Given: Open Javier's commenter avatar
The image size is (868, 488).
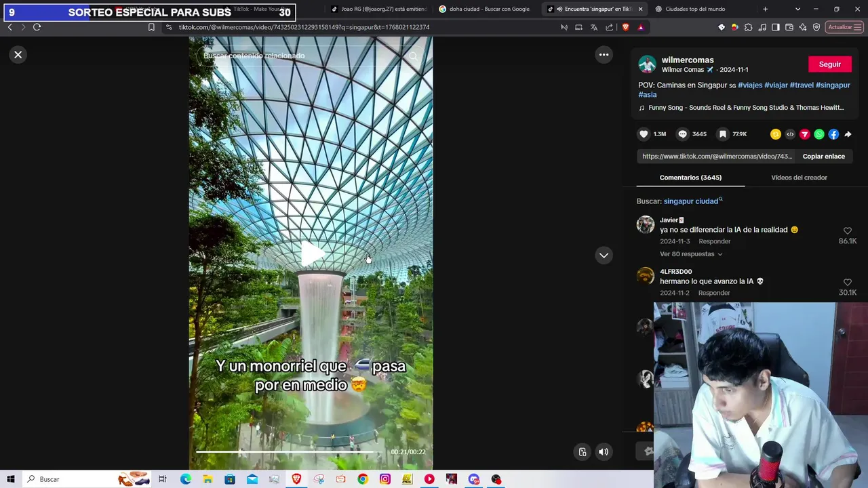Looking at the screenshot, I should pos(646,224).
